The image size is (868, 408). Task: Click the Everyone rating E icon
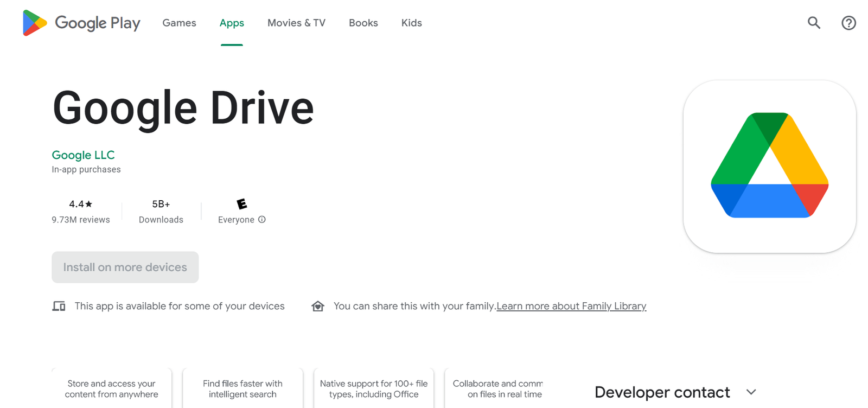[242, 204]
